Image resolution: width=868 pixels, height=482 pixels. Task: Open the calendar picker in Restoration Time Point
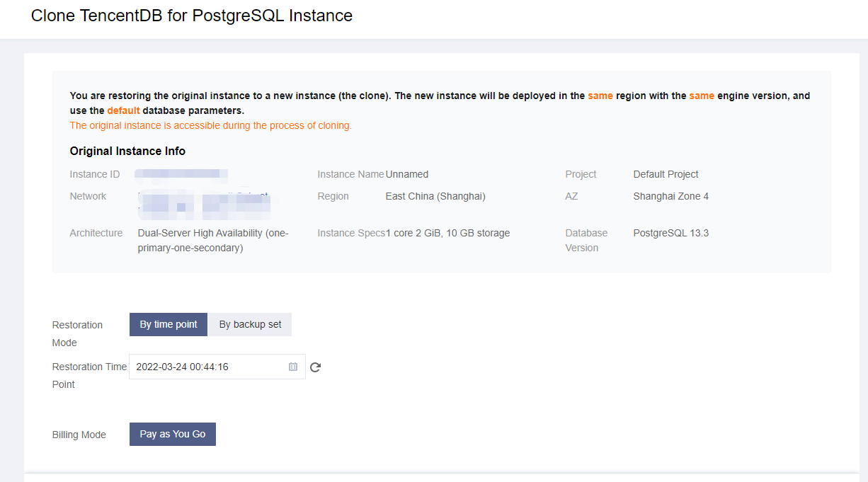(x=293, y=367)
